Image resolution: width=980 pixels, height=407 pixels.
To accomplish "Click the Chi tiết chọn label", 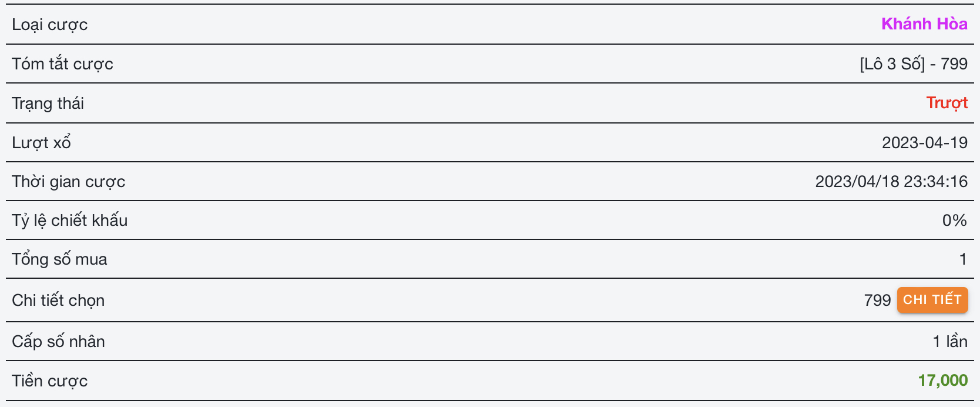I will tap(58, 300).
